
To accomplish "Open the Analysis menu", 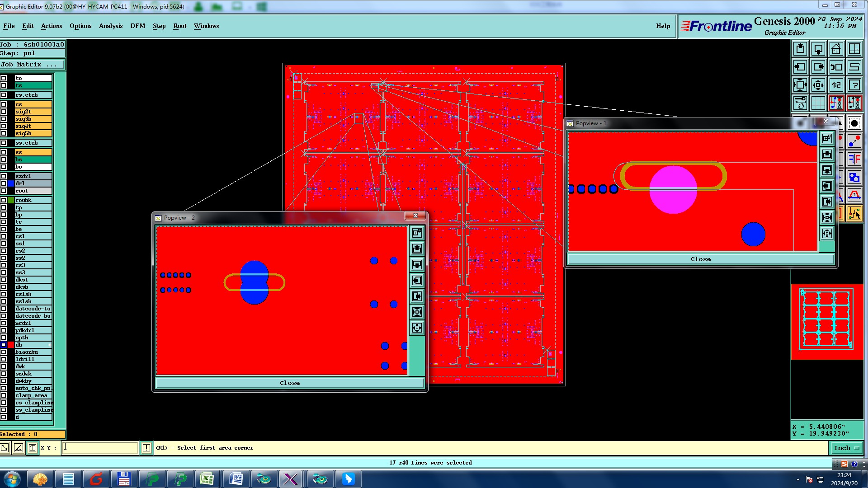I will 110,26.
